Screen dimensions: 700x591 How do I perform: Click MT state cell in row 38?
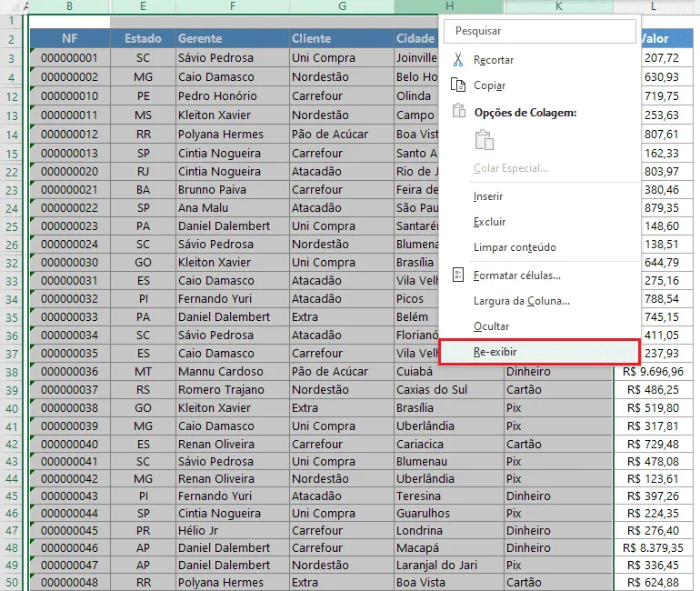coord(143,371)
